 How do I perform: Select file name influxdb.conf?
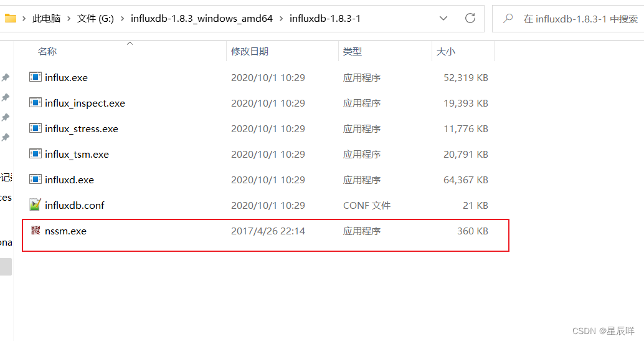point(74,205)
